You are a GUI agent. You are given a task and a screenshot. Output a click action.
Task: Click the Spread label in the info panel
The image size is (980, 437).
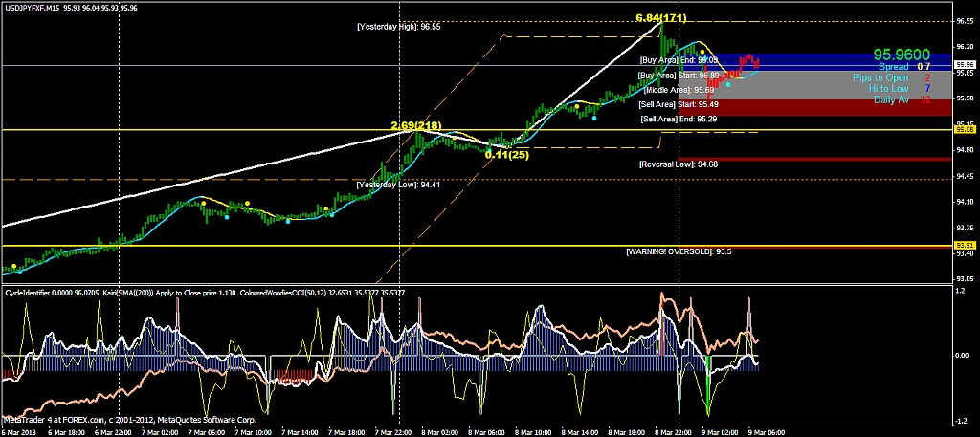click(x=893, y=66)
